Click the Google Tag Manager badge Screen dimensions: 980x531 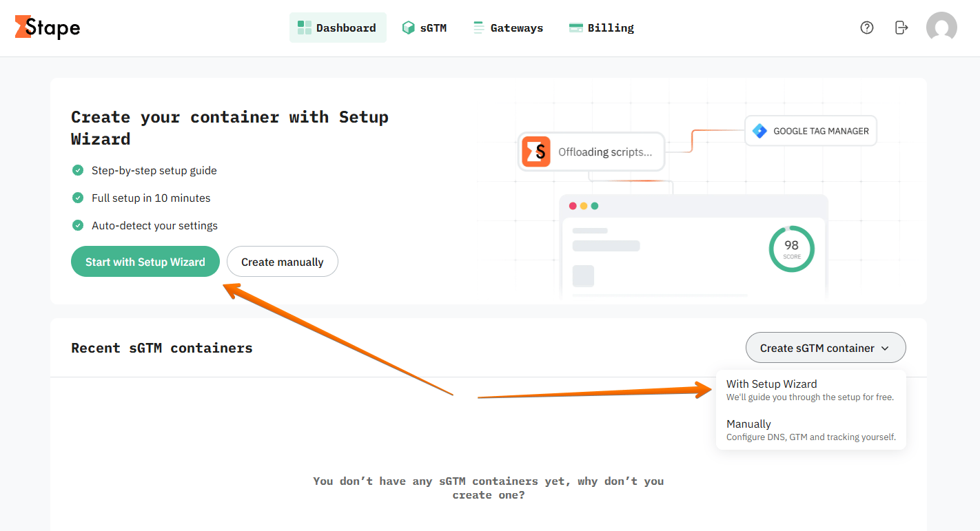(811, 131)
